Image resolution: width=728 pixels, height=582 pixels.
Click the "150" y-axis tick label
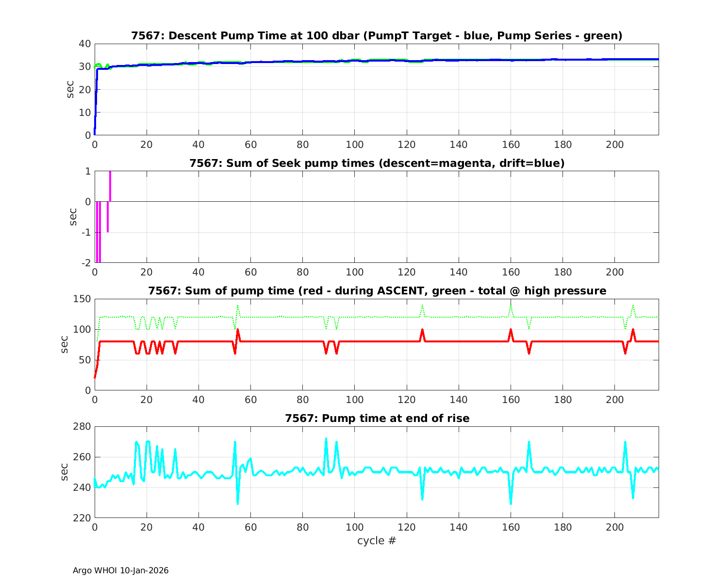tap(82, 299)
